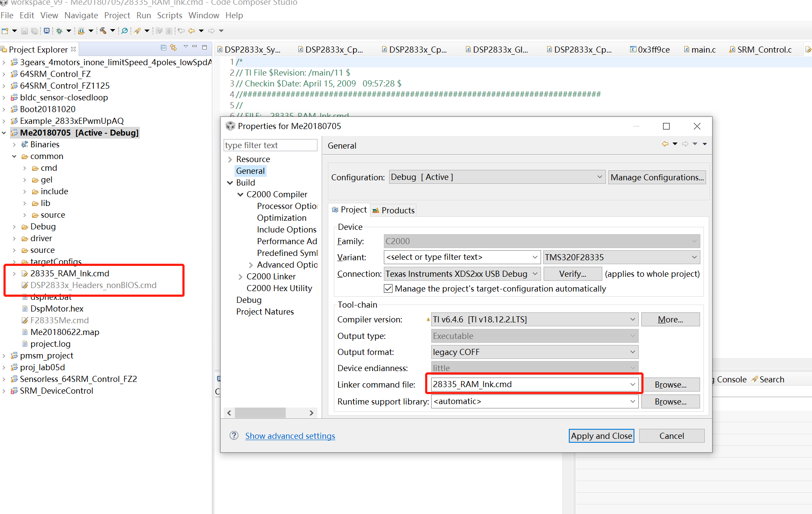Click the New project toolbar icon

pyautogui.click(x=5, y=31)
